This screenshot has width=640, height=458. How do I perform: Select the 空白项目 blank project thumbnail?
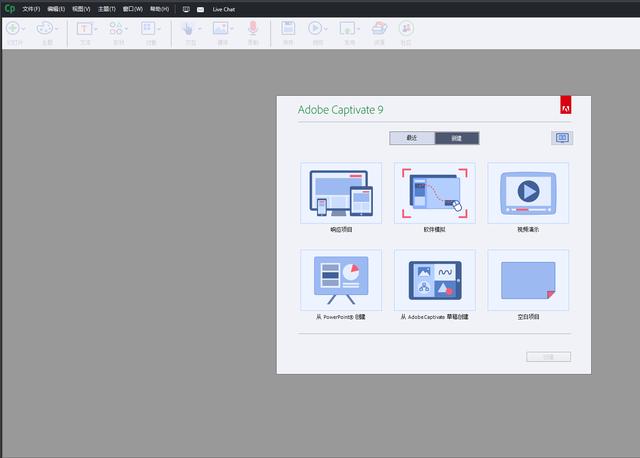pyautogui.click(x=528, y=280)
